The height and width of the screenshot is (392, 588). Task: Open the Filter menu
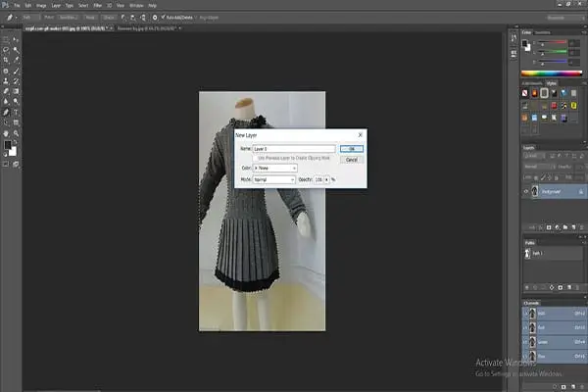[x=97, y=6]
